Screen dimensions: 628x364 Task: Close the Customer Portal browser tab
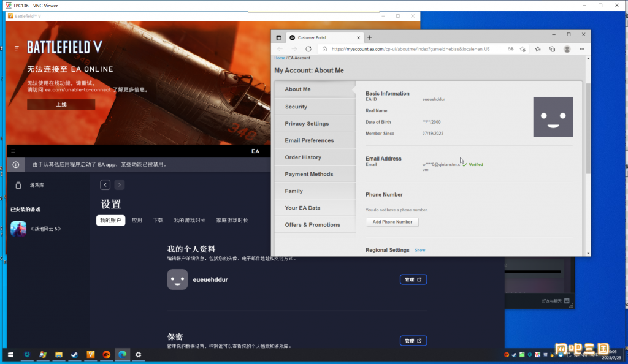(358, 37)
